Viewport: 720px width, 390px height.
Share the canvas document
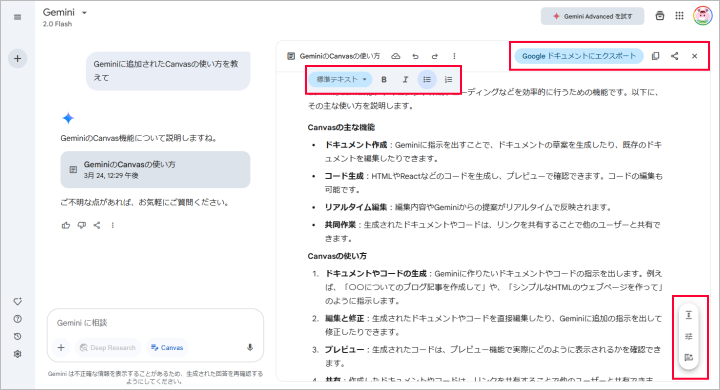675,56
